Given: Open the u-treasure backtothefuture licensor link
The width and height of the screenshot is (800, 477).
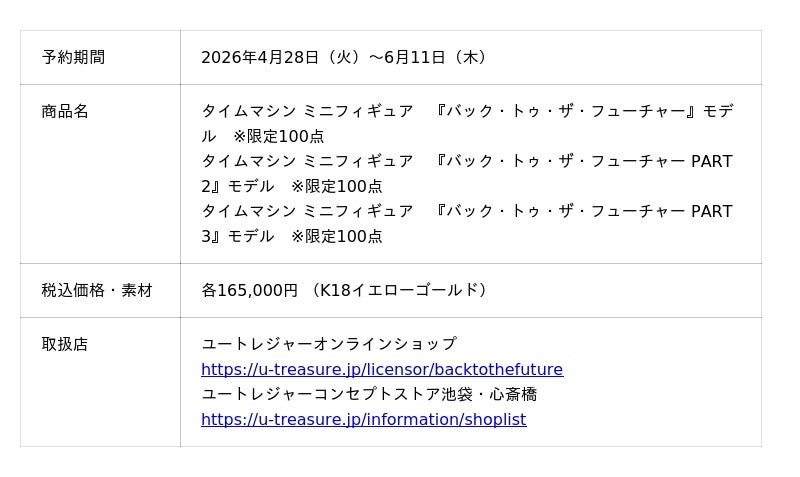Looking at the screenshot, I should tap(381, 369).
